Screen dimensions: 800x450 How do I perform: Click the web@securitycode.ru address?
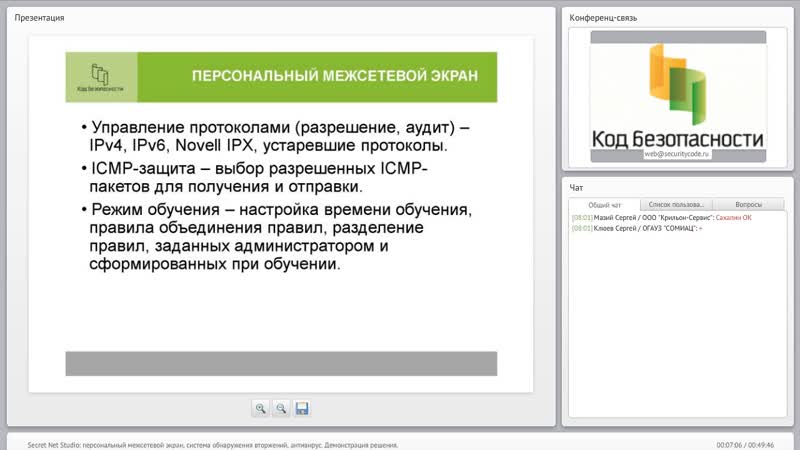coord(677,154)
